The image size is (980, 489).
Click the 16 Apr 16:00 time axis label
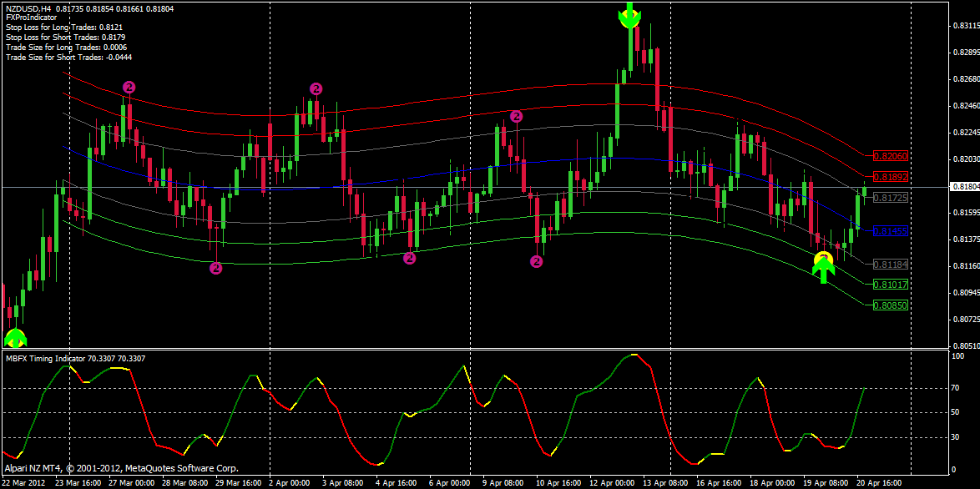720,483
